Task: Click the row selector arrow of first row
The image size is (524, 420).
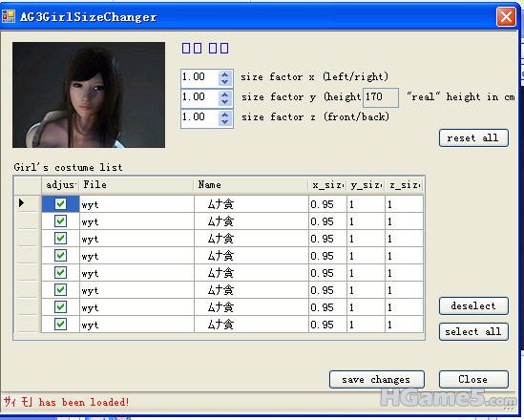Action: click(x=21, y=202)
